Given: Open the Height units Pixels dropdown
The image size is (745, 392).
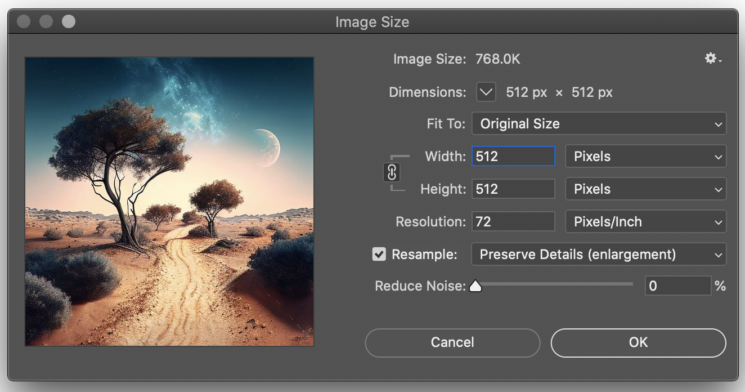Looking at the screenshot, I should tap(646, 189).
